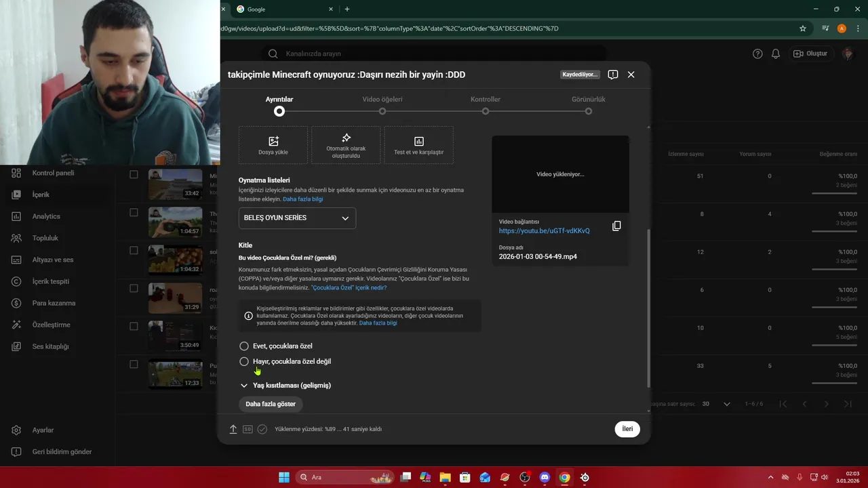Click the upload dialog vertical scrollbar

pos(648,308)
